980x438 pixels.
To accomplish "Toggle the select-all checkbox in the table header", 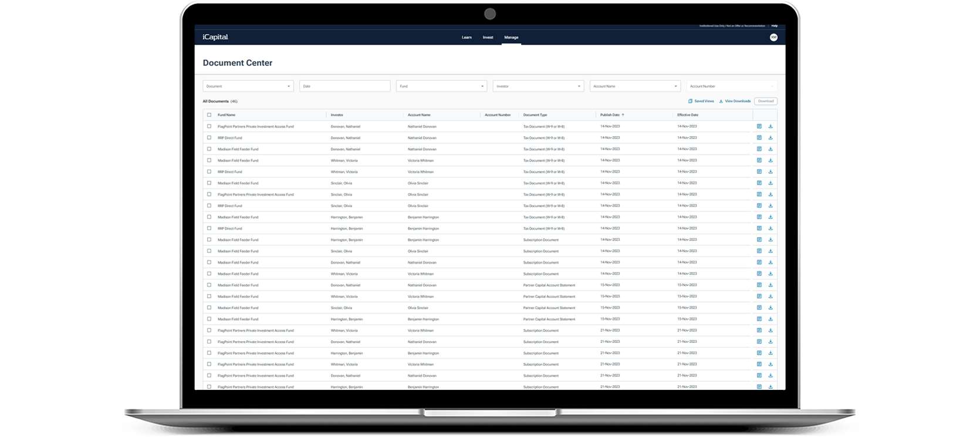I will 209,115.
